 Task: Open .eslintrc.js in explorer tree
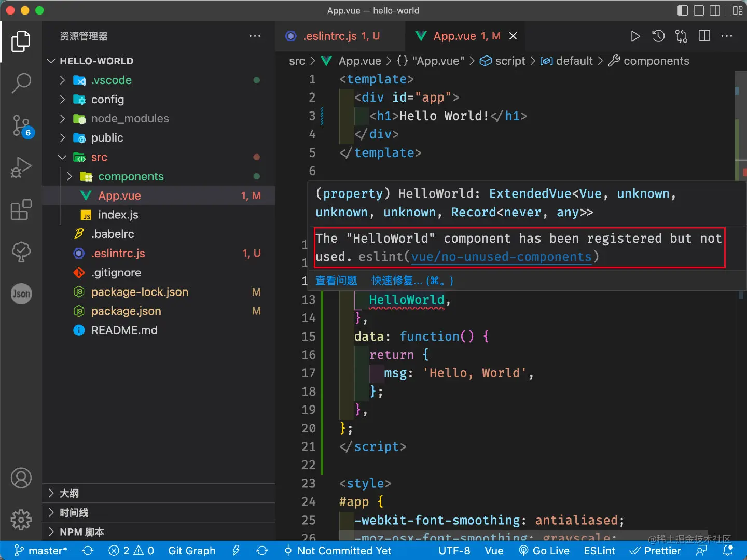point(159,254)
